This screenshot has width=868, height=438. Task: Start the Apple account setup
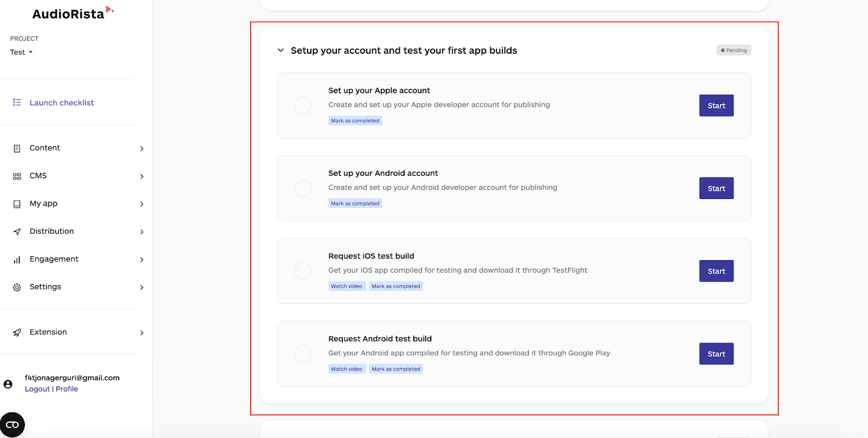(x=716, y=106)
